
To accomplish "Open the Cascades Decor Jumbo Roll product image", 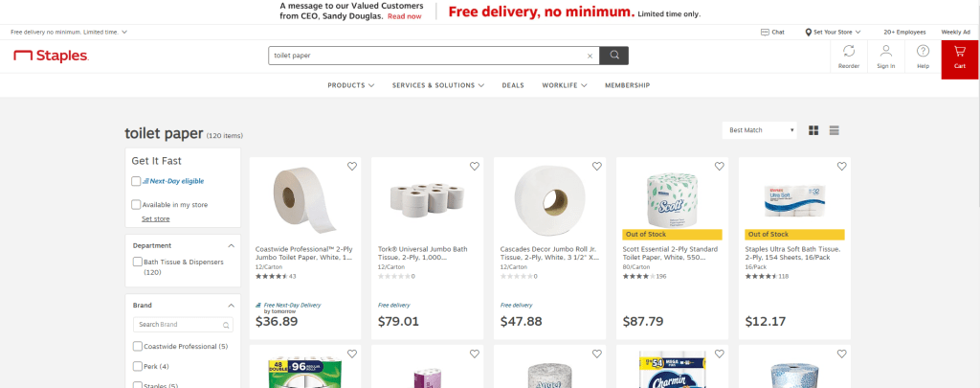I will tap(548, 199).
